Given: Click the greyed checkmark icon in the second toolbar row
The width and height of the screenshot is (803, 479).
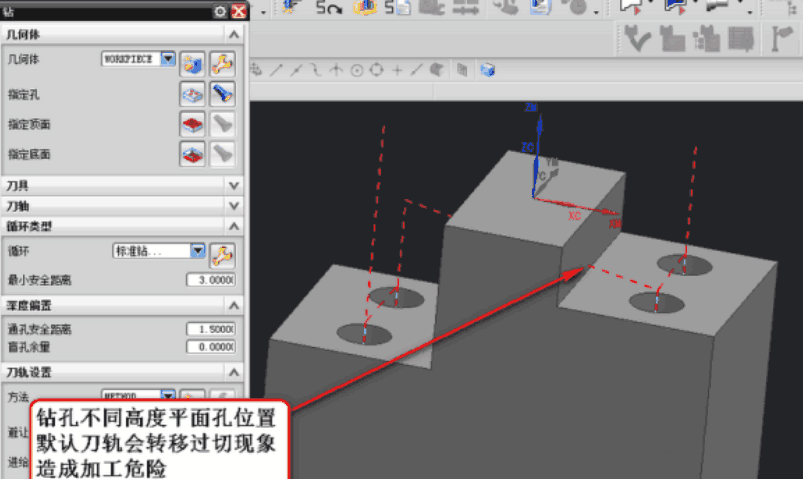Looking at the screenshot, I should [637, 39].
